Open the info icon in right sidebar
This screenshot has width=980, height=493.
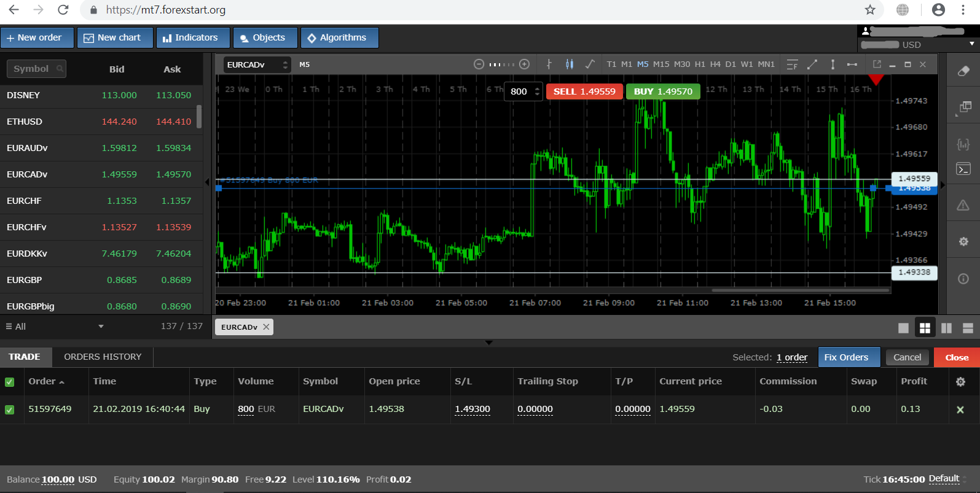pyautogui.click(x=963, y=279)
